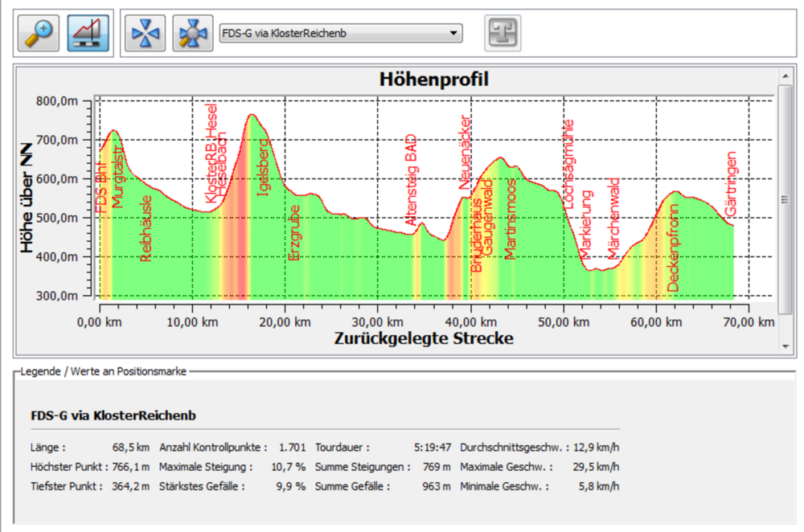Click the magnifier zoom icon
This screenshot has width=804, height=532.
(39, 33)
